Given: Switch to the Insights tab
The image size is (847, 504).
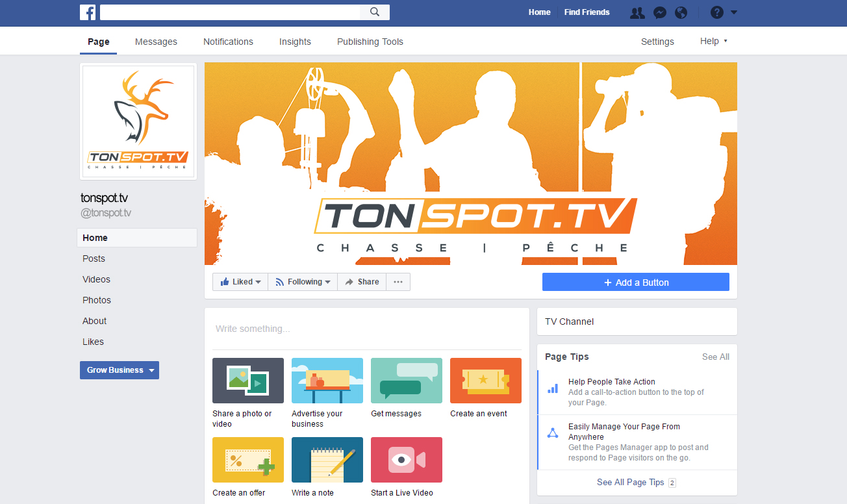Looking at the screenshot, I should [295, 41].
